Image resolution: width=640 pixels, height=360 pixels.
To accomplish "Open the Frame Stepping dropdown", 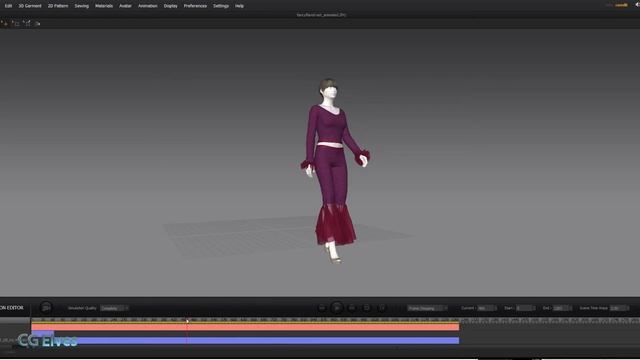I will coord(427,308).
